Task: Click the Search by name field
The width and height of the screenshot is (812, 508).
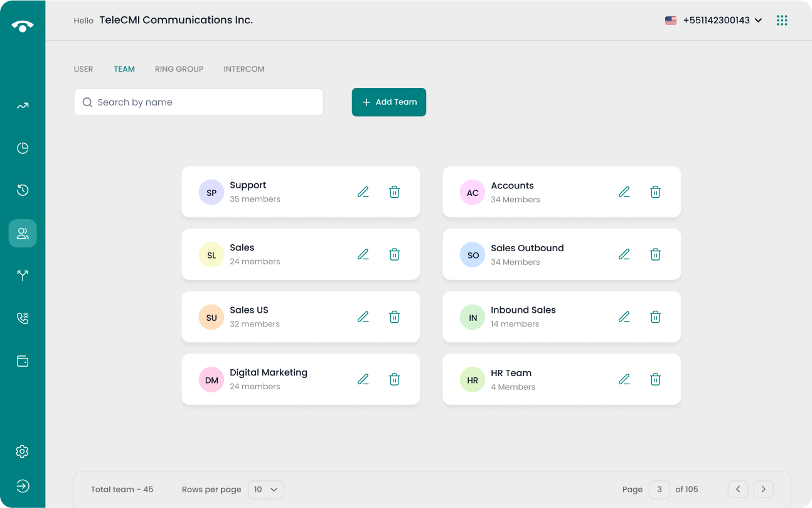Action: [x=198, y=102]
